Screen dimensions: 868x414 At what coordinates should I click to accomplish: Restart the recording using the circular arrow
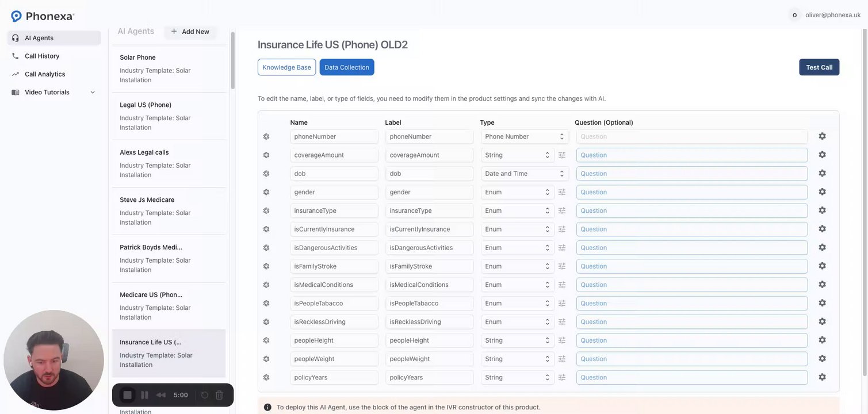pyautogui.click(x=204, y=395)
